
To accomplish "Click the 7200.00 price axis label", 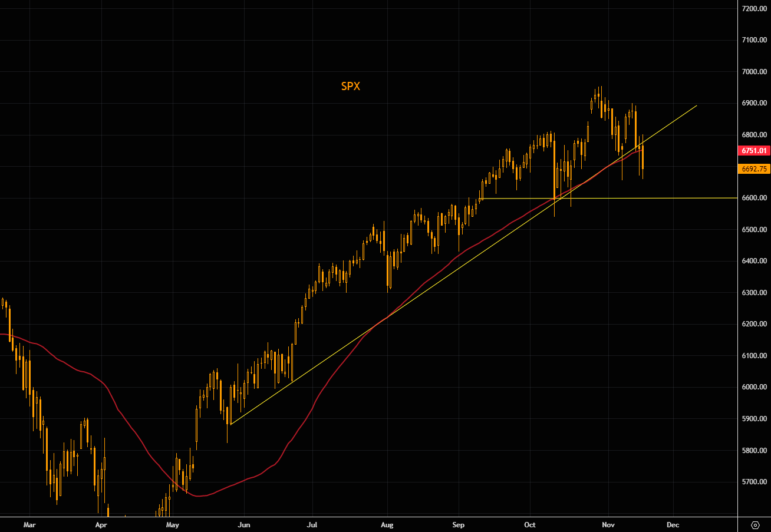I will click(x=754, y=9).
